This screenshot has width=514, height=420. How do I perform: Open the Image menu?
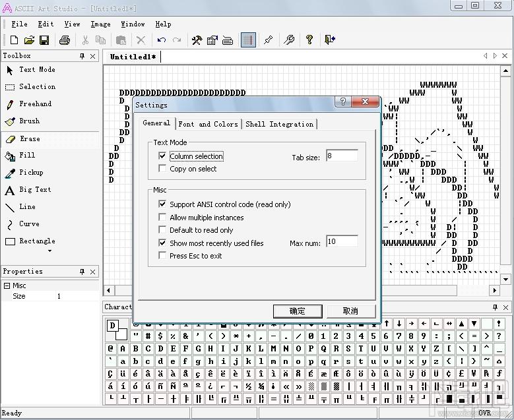coord(100,24)
